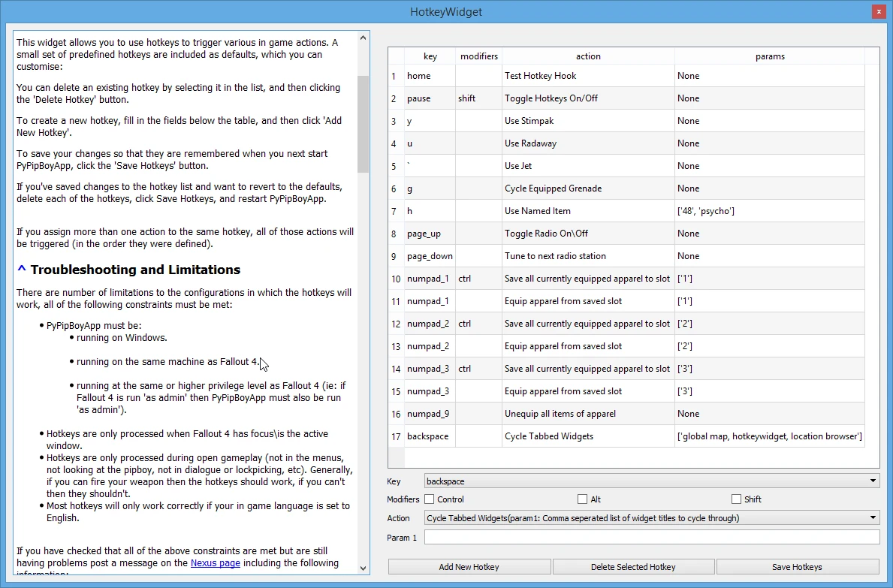Screen dimensions: 893x588
Task: Click the action column header
Action: click(588, 56)
